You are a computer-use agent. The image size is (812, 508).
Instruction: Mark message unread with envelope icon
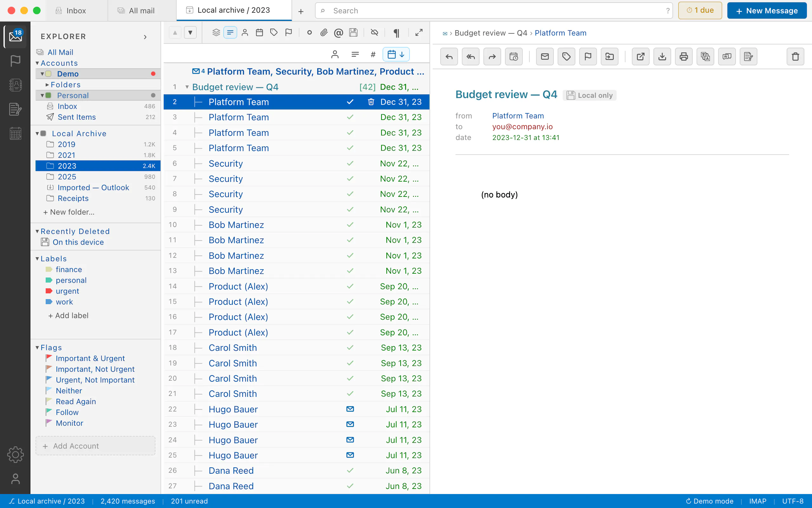(545, 57)
